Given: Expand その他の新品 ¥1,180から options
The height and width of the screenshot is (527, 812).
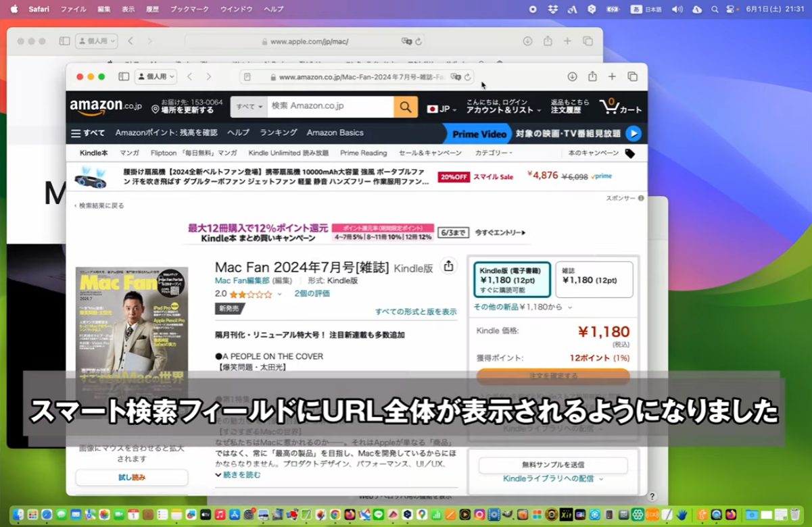Looking at the screenshot, I should pyautogui.click(x=523, y=307).
